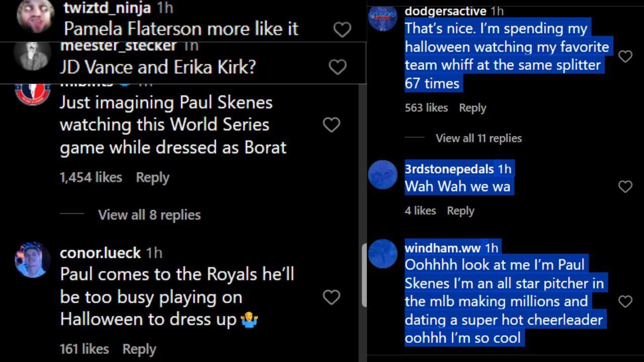Like twiztd_ninja's comment with the heart icon
Viewport: 644px width, 362px height.
(342, 29)
